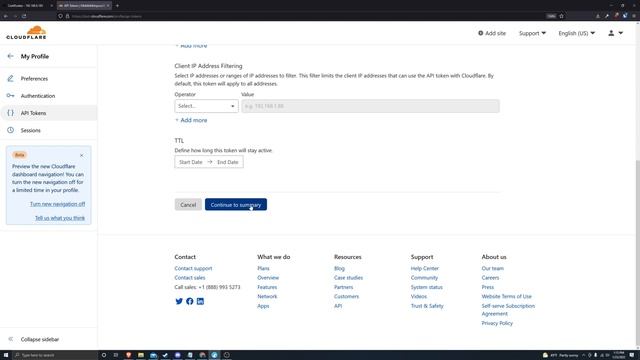Click the Cloudflare logo
640x360 pixels.
pyautogui.click(x=27, y=33)
